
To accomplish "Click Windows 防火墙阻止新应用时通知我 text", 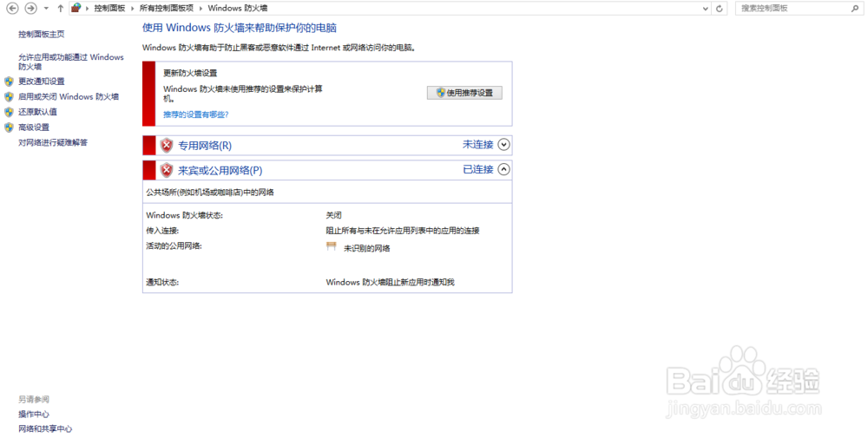I will [391, 283].
